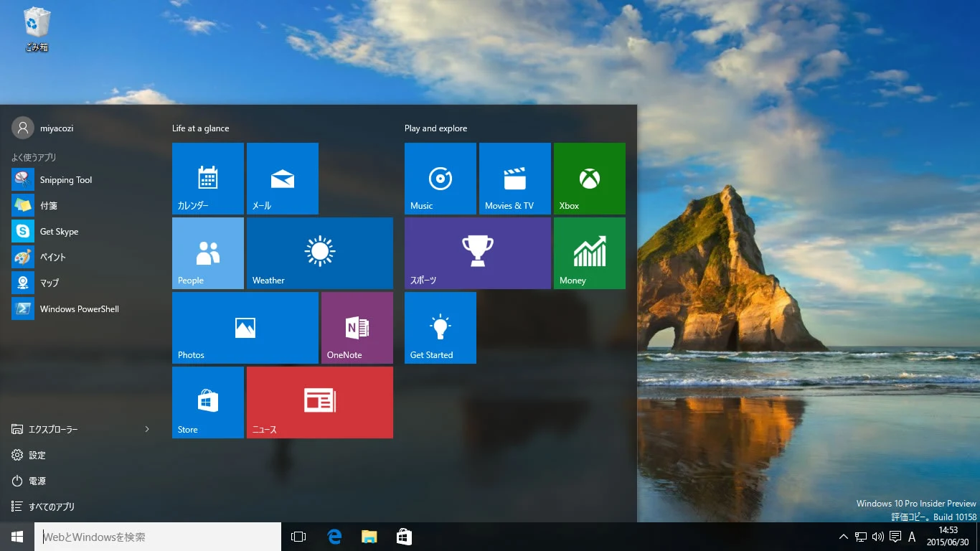This screenshot has height=551, width=980.
Task: Open the スポーツ sports tile
Action: [x=478, y=253]
